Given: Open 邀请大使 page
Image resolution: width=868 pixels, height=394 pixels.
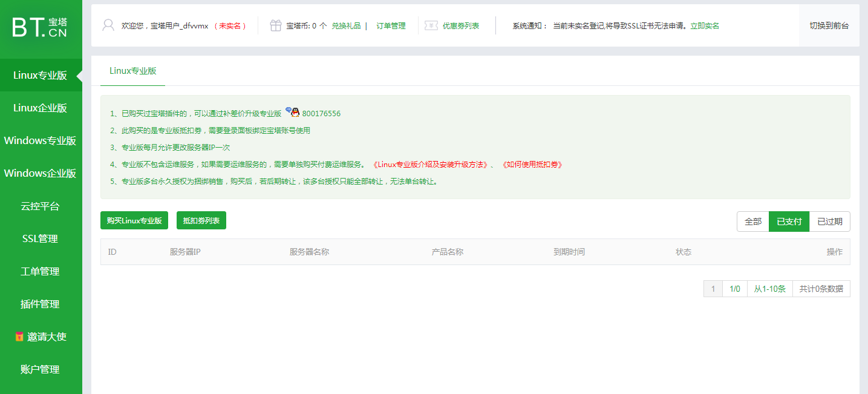Looking at the screenshot, I should (x=41, y=337).
